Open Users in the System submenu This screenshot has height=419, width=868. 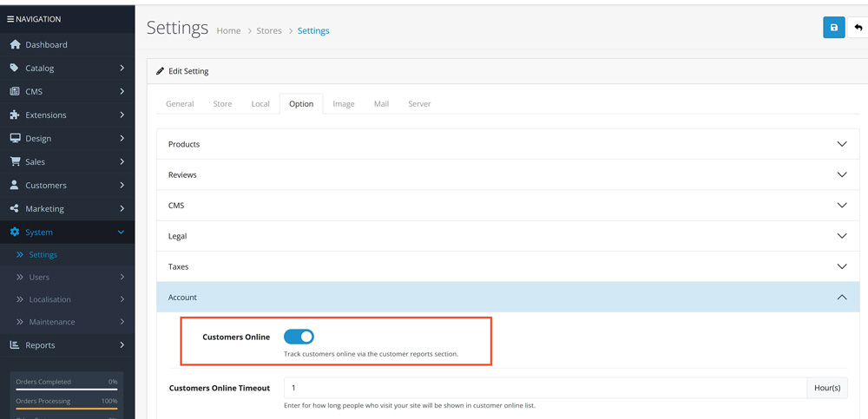point(40,278)
